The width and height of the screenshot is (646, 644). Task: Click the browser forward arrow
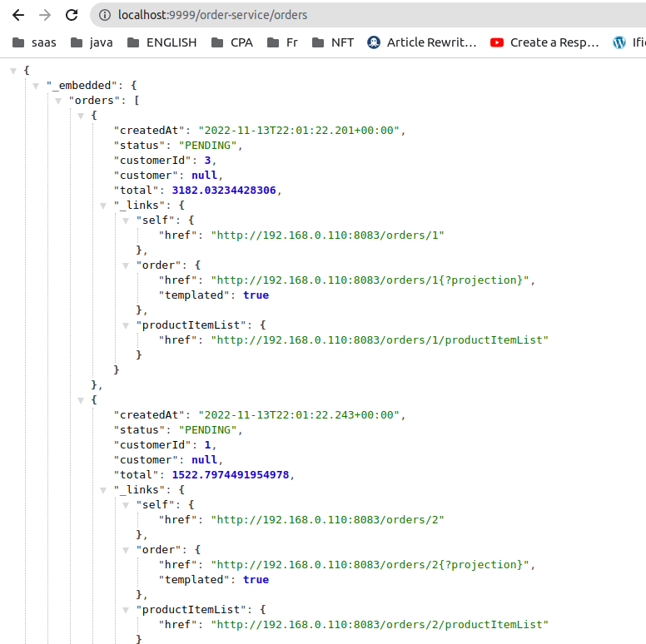pos(45,15)
